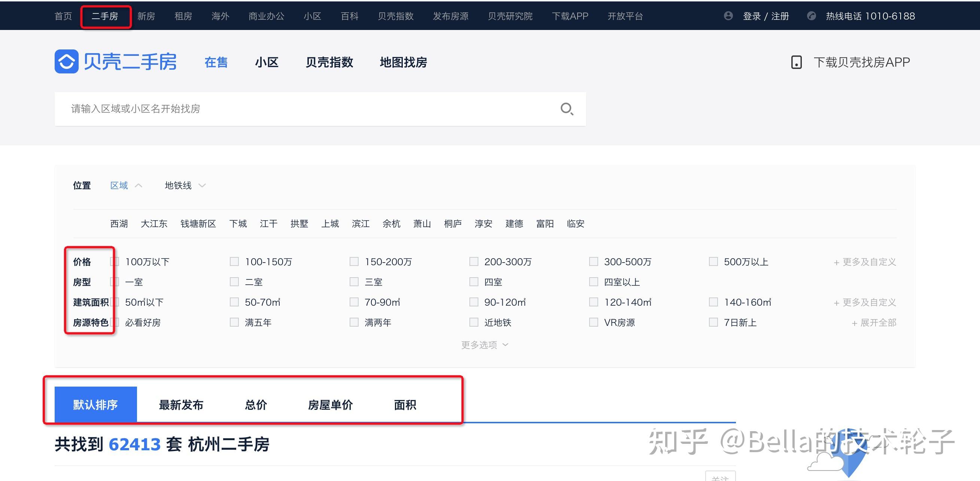
Task: Open 贝壳研究院 in the top navigation
Action: (x=510, y=16)
